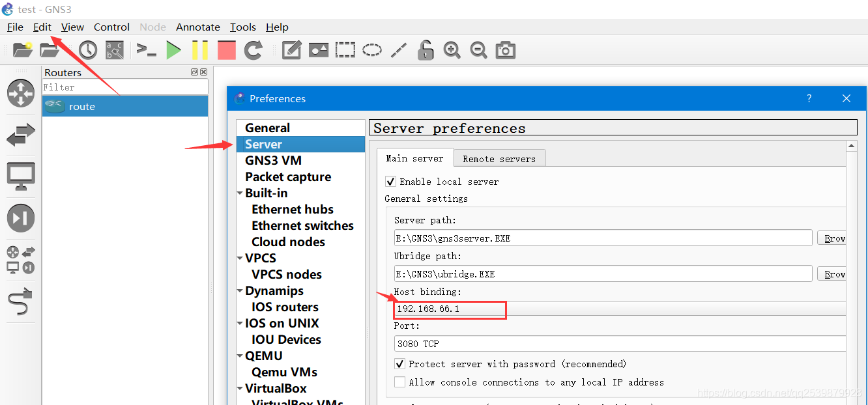Click the Port 3080 TCP field
Image resolution: width=868 pixels, height=405 pixels.
tap(620, 344)
